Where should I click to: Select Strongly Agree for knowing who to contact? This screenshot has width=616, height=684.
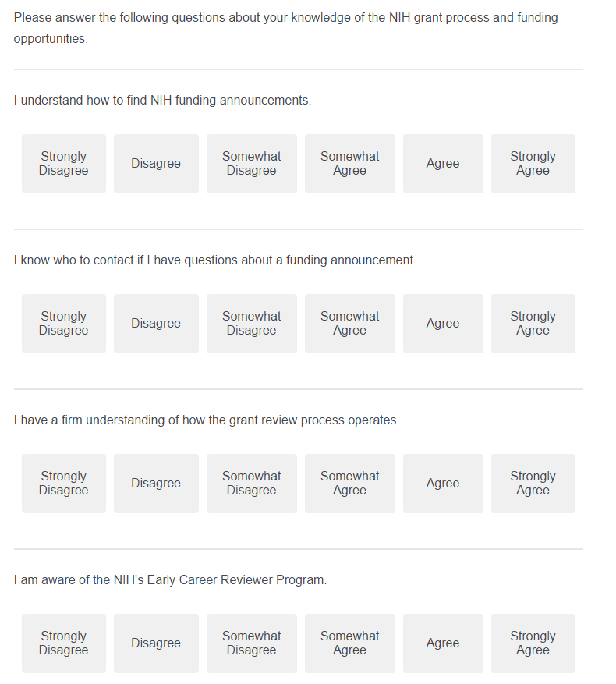[533, 324]
